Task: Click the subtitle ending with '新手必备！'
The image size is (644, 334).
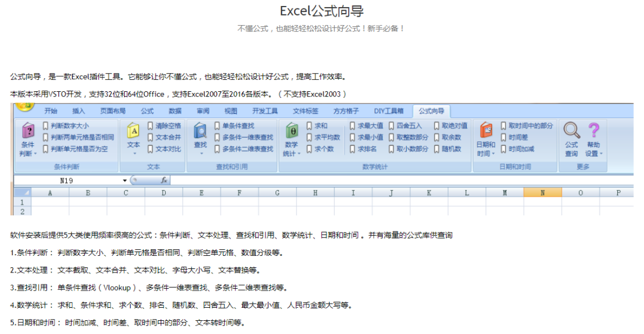Action: (321, 29)
